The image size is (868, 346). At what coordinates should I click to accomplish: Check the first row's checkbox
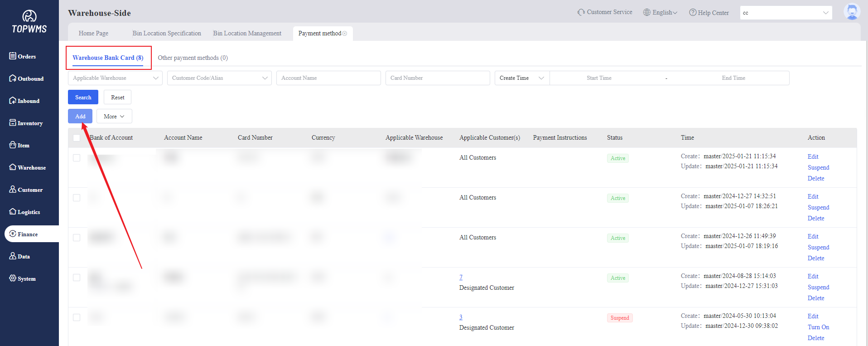tap(77, 158)
